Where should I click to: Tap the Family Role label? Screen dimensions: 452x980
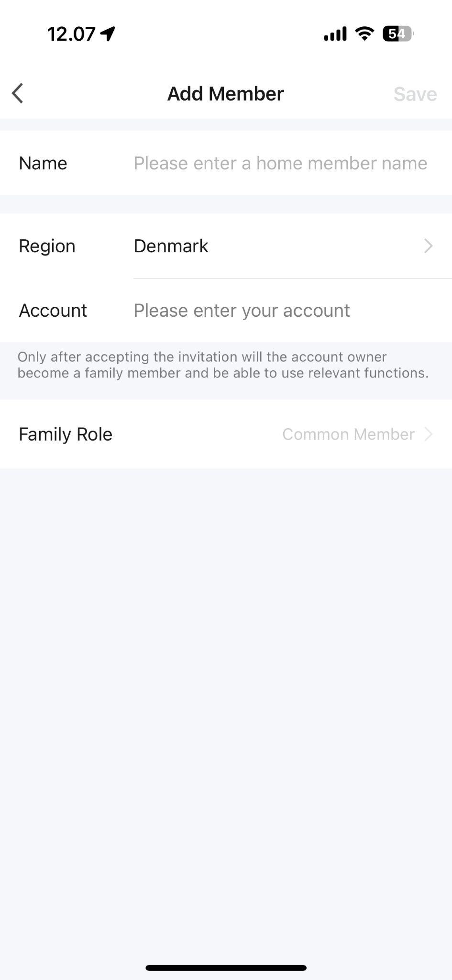click(66, 434)
